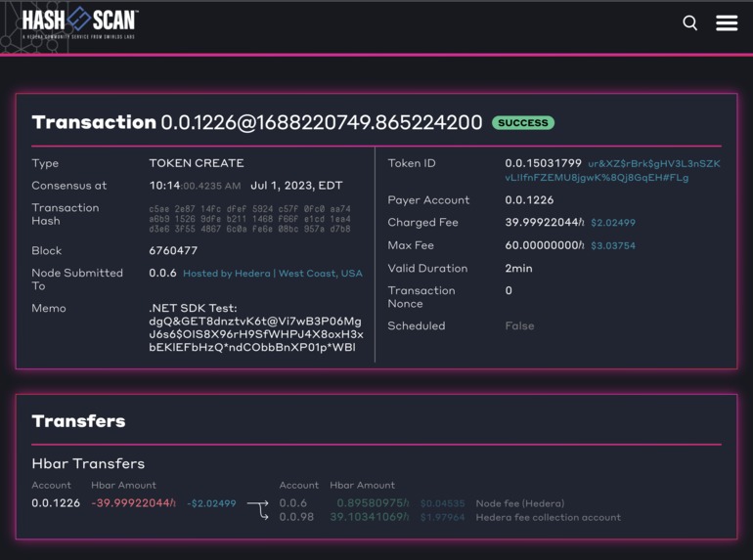Click the transaction ID heading 0.0.1226@1688220749.865224200

point(322,122)
